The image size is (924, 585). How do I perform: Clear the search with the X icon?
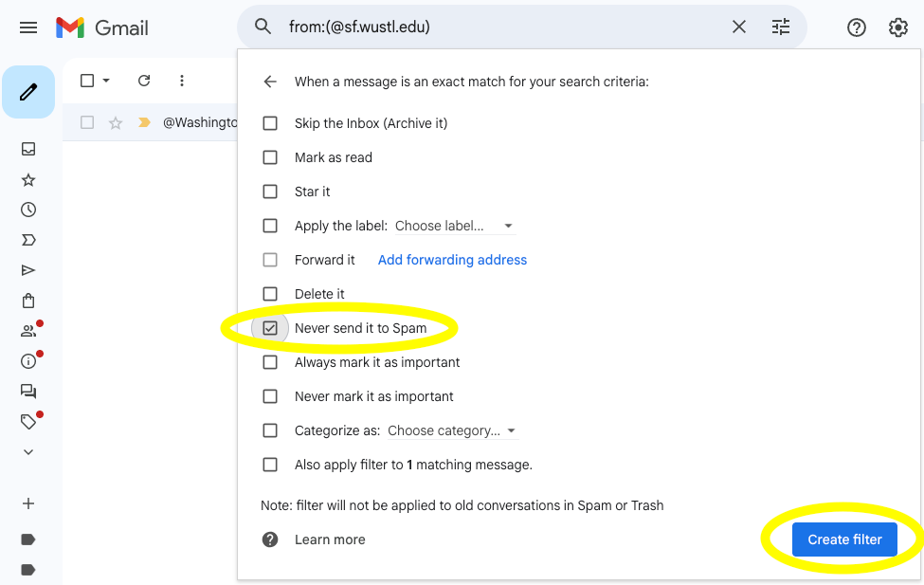[x=739, y=27]
